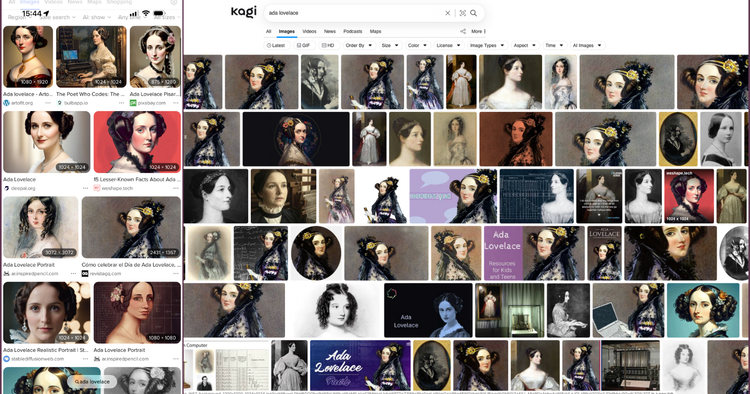
Task: Open the More menu in Kagi
Action: coord(478,31)
